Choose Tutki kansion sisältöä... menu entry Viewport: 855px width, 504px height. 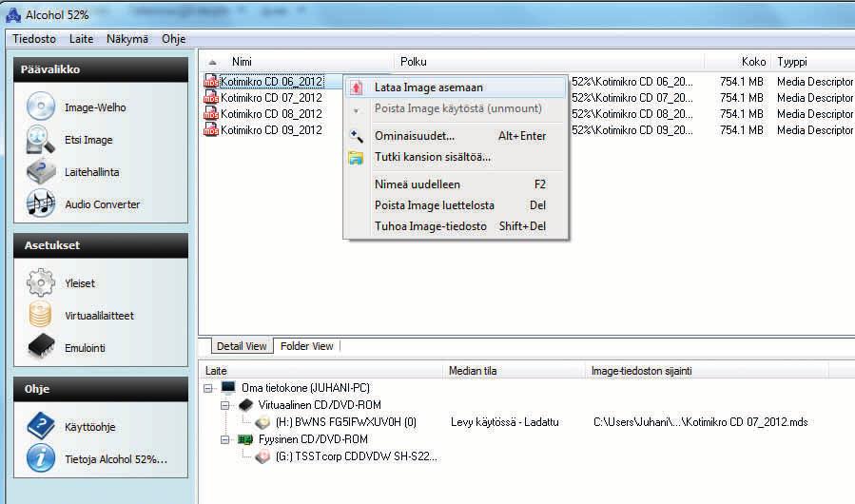(456, 157)
